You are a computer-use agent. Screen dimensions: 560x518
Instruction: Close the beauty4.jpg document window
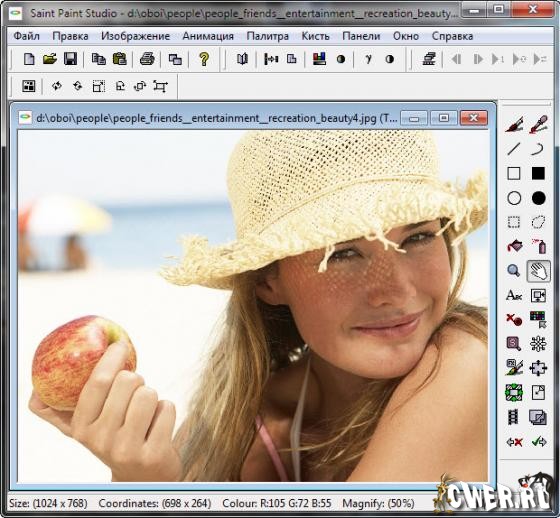(x=474, y=118)
